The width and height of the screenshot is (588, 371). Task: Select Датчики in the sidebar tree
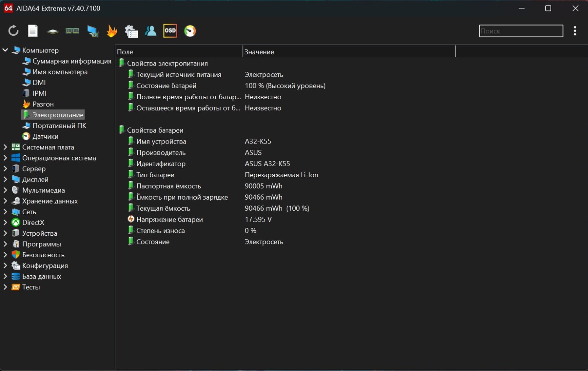[x=45, y=136]
